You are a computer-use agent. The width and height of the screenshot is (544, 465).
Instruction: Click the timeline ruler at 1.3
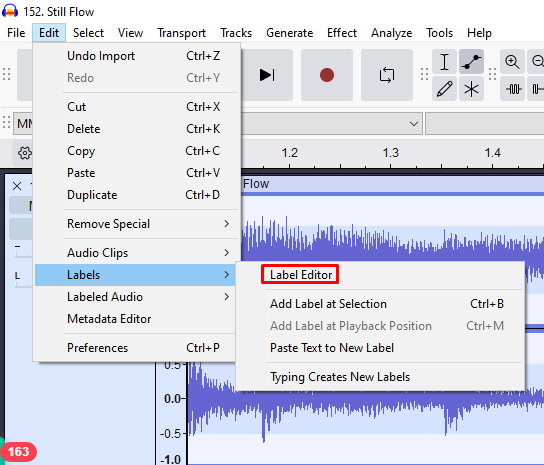tap(391, 153)
